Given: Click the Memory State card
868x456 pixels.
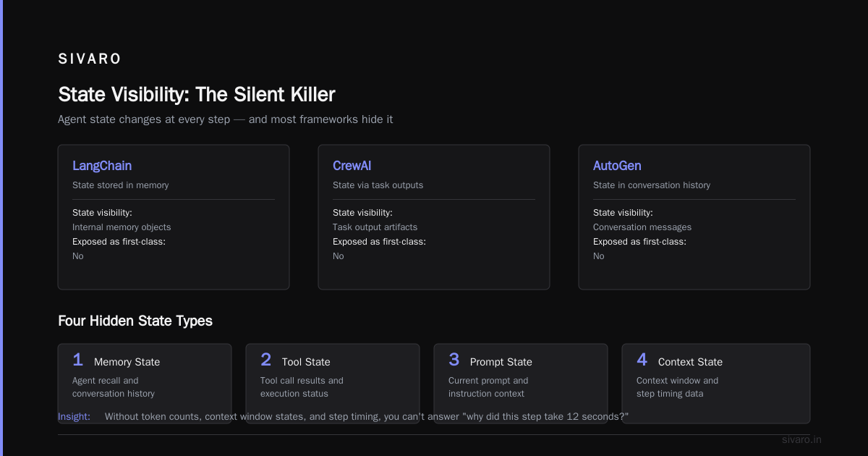Looking at the screenshot, I should 145,384.
